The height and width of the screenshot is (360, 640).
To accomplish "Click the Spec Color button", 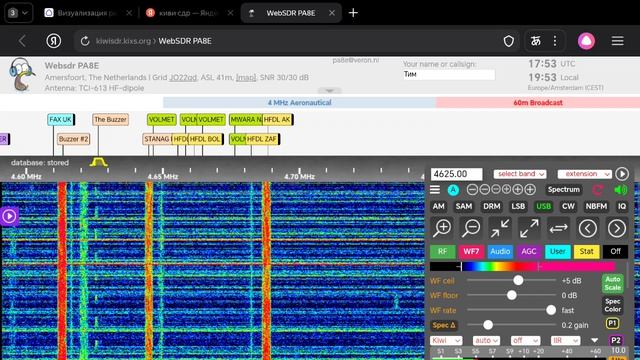I will (x=613, y=305).
